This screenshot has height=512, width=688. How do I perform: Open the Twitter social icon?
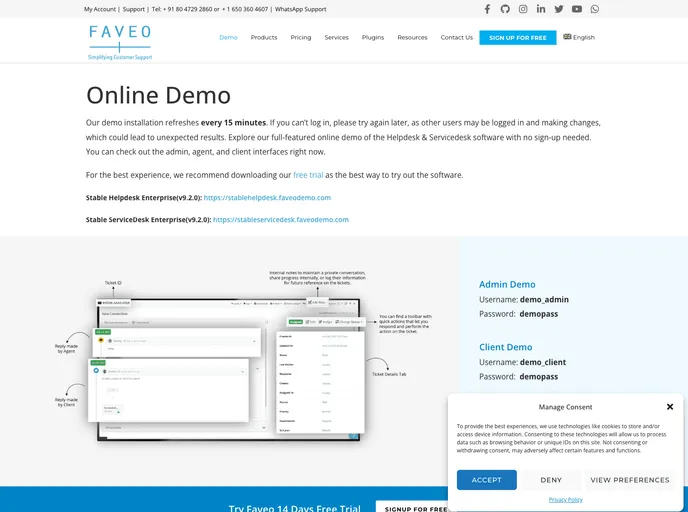coord(559,9)
